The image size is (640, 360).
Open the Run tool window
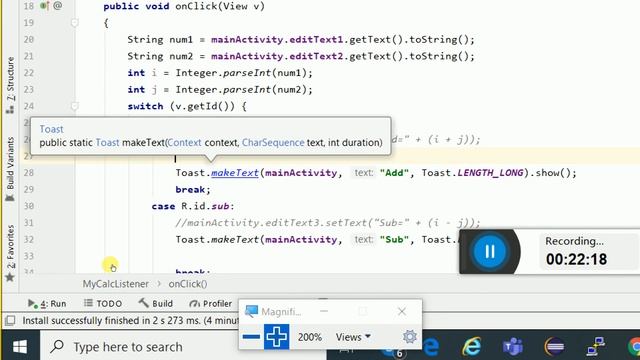coord(47,303)
